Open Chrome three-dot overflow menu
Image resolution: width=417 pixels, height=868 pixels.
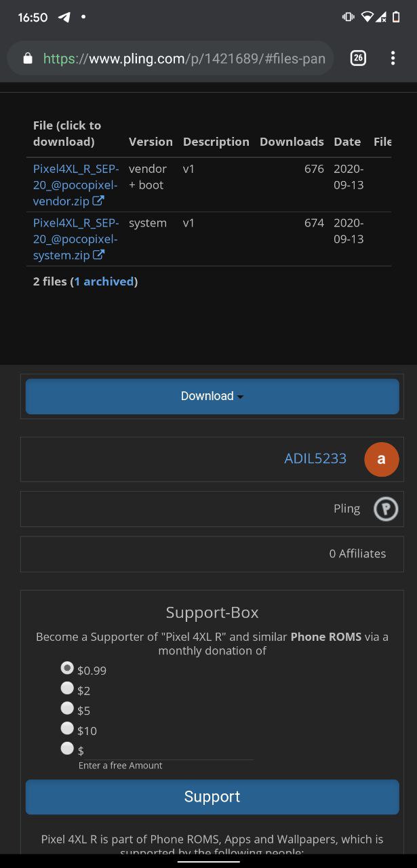(393, 58)
